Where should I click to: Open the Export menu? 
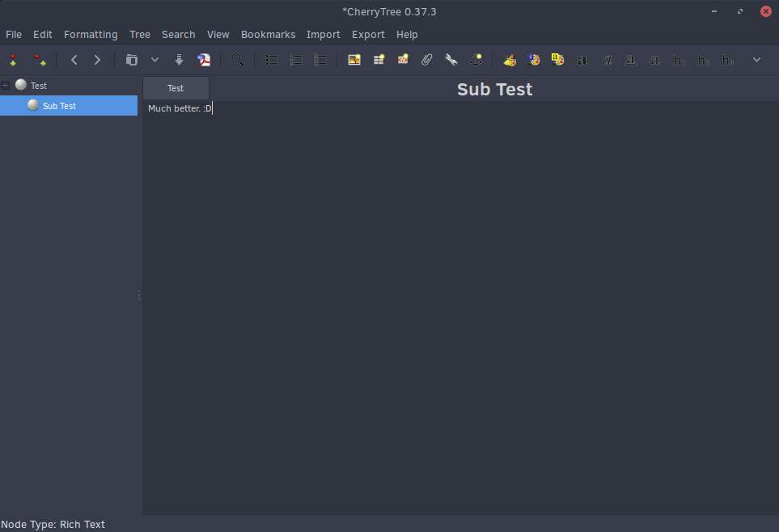(x=368, y=35)
